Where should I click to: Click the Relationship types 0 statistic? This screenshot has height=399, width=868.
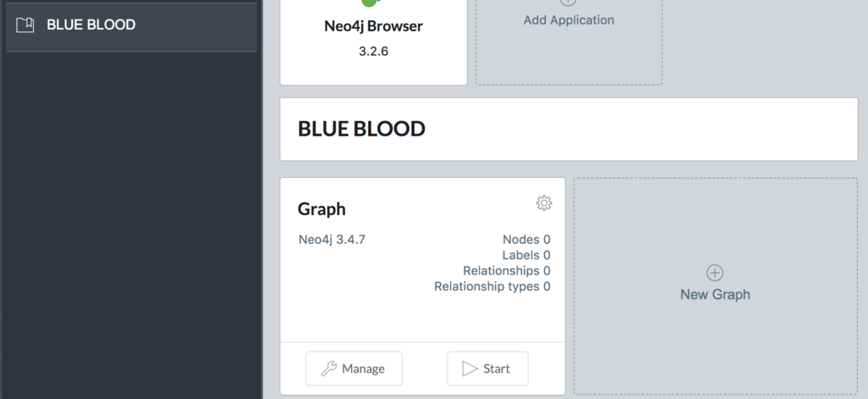point(492,286)
